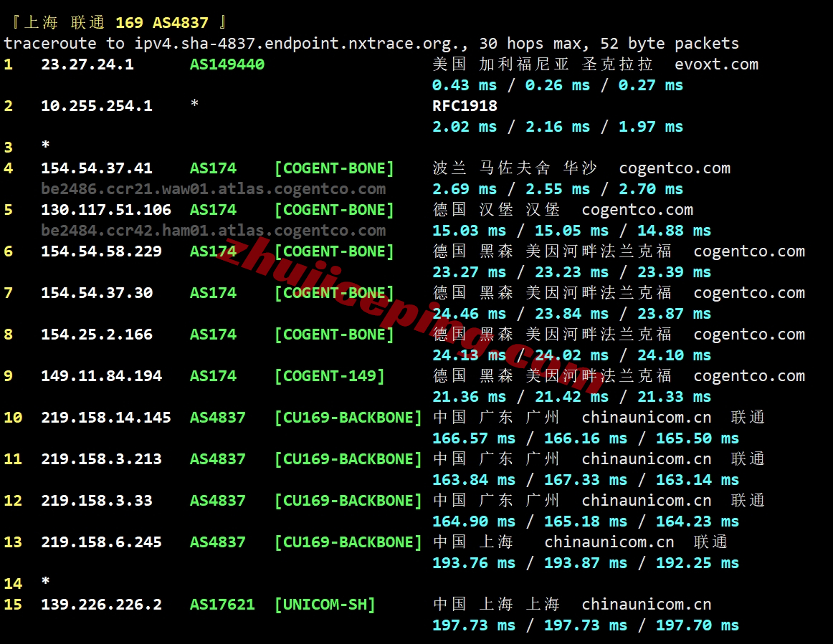Select IP address '130.117.51.106'
The height and width of the screenshot is (644, 833).
click(x=106, y=210)
